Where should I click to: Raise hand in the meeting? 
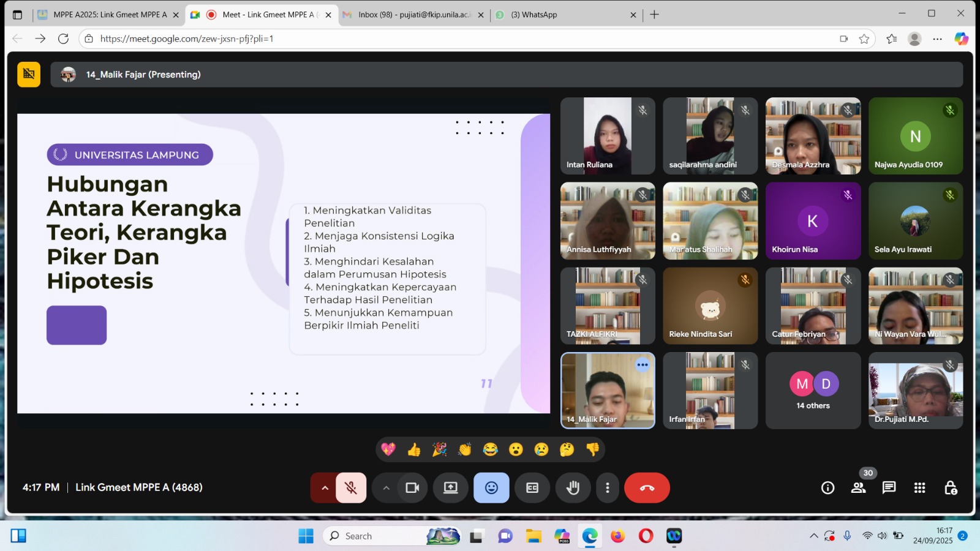click(573, 488)
